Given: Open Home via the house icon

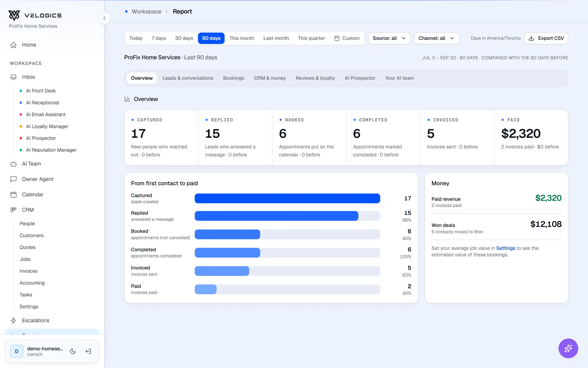Looking at the screenshot, I should coord(13,45).
